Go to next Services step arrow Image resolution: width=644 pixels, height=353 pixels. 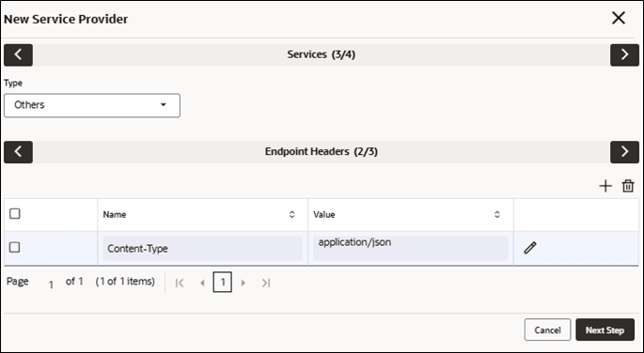point(624,55)
